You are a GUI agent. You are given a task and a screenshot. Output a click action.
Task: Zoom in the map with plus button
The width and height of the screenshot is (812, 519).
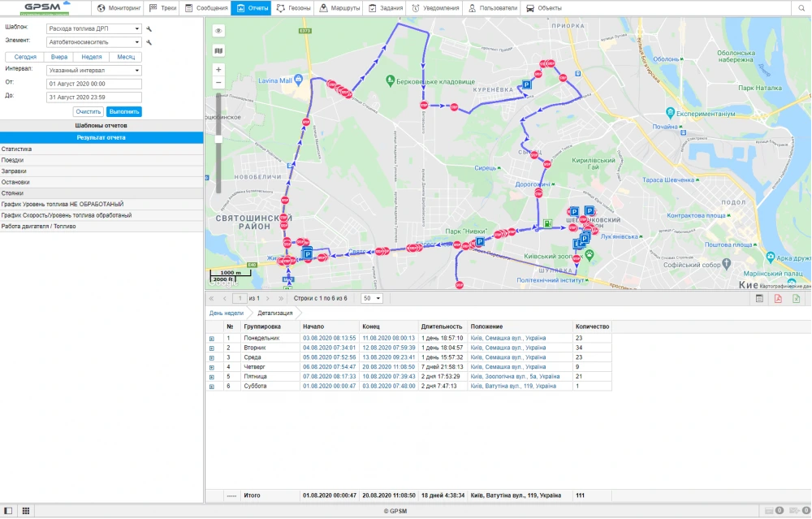[218, 71]
